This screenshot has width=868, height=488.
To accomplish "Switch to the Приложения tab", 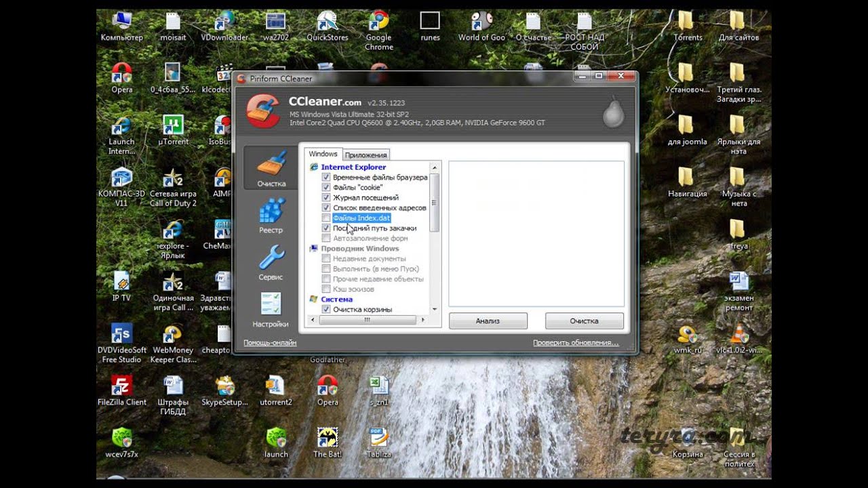I will coord(366,155).
